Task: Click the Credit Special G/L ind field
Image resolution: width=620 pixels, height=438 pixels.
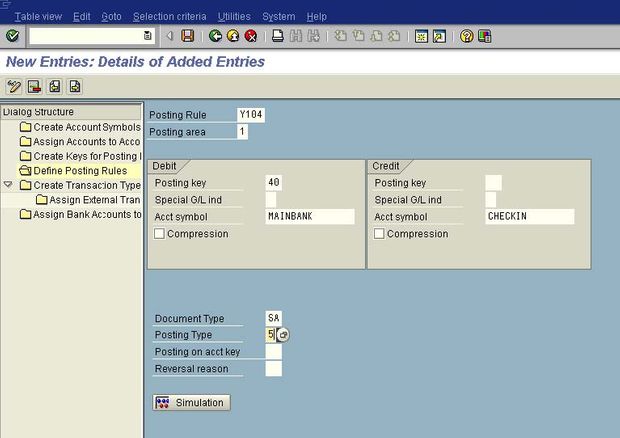Action: (x=491, y=200)
